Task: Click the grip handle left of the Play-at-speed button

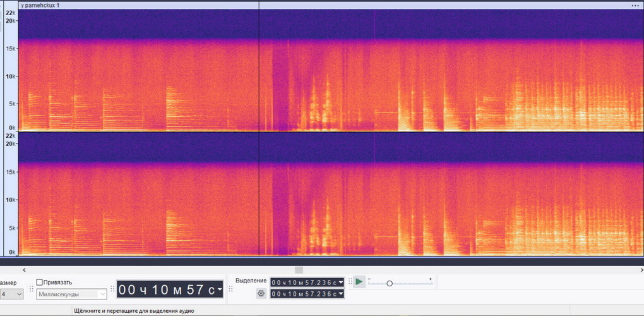Action: click(349, 282)
